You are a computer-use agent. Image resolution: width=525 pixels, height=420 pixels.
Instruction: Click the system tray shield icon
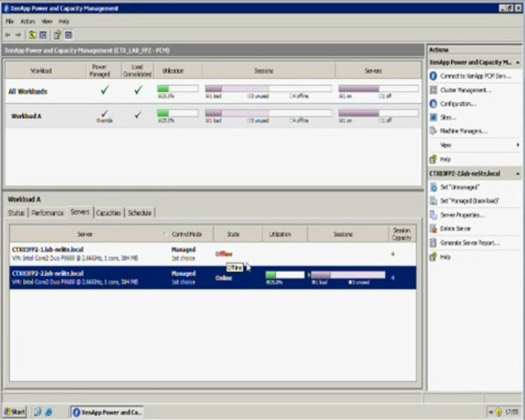499,412
